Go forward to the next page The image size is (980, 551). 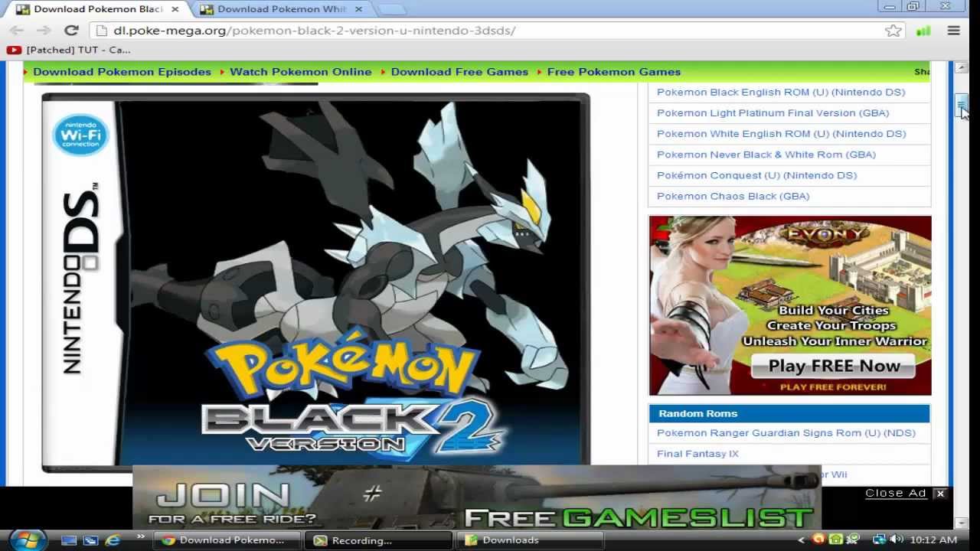click(44, 31)
